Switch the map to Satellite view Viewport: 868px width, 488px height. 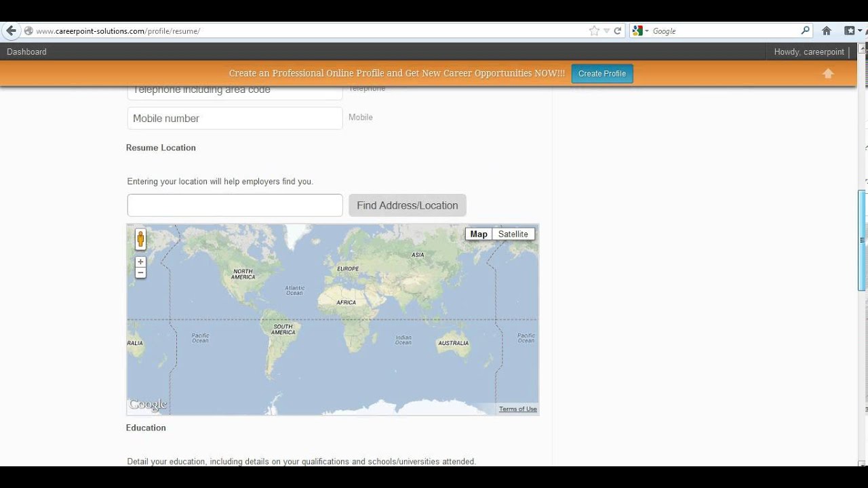[x=513, y=234]
